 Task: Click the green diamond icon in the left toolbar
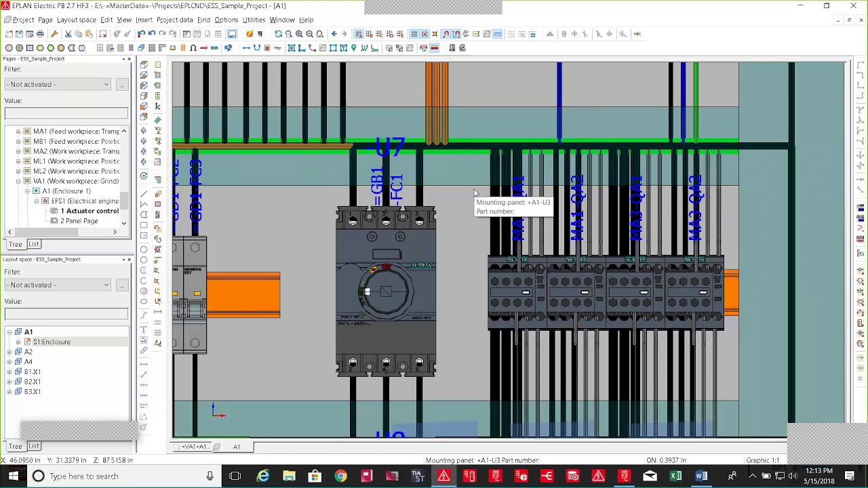click(157, 120)
